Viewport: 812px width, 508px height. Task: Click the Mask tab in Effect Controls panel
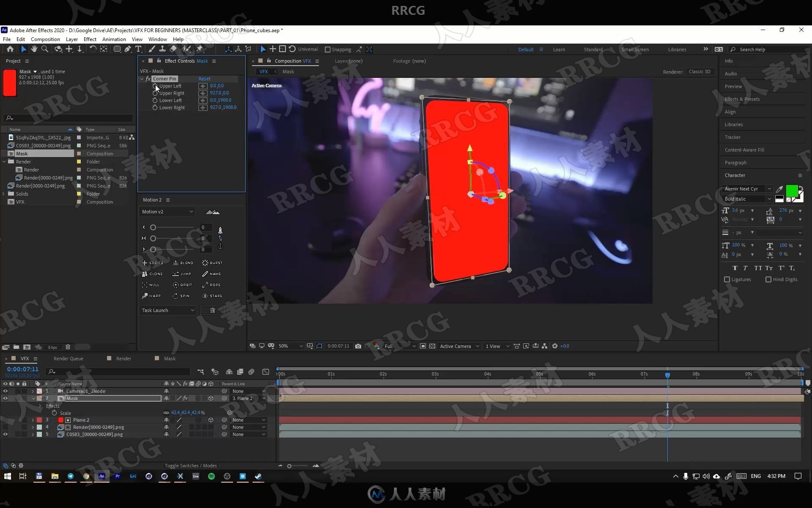point(202,61)
